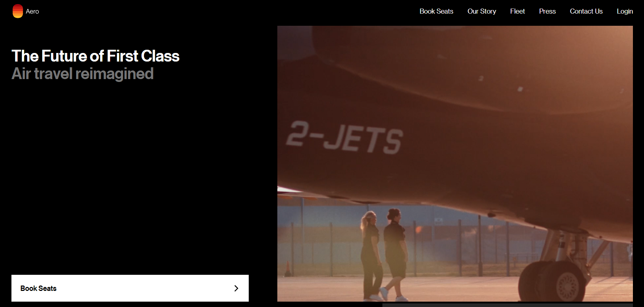The width and height of the screenshot is (644, 307).
Task: Go to the Fleet page
Action: [517, 11]
